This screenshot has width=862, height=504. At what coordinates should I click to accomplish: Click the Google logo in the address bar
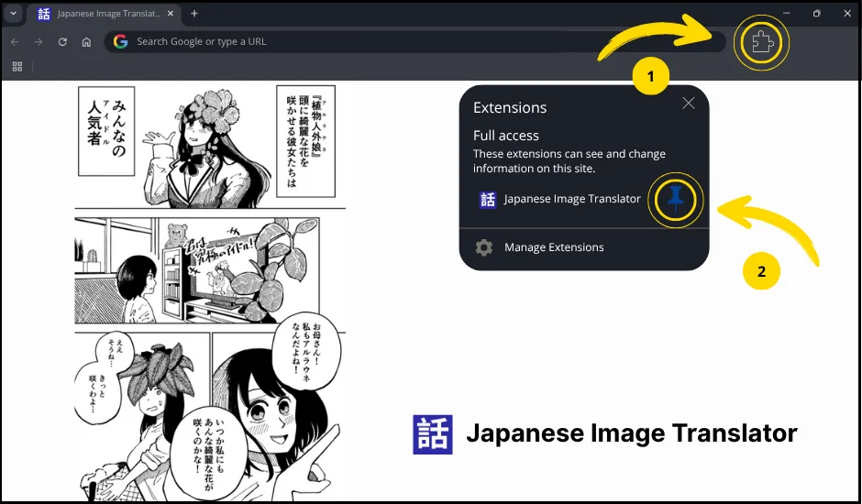120,41
